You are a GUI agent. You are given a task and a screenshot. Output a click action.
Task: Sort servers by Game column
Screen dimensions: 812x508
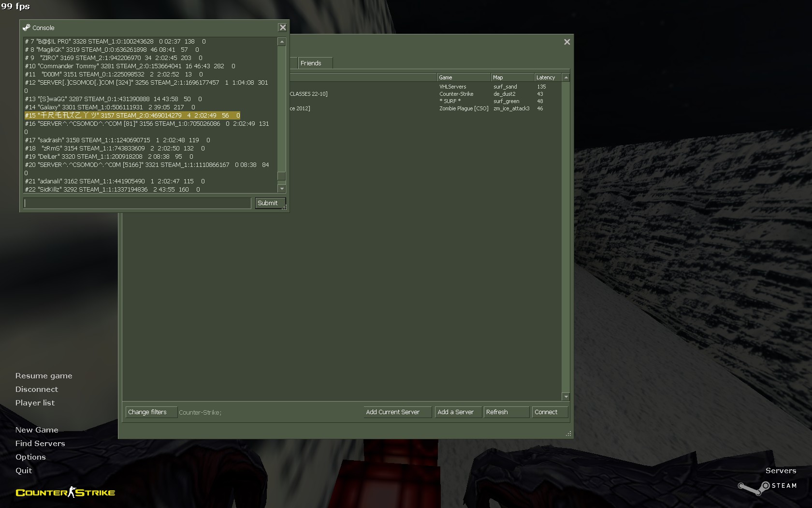coord(463,77)
